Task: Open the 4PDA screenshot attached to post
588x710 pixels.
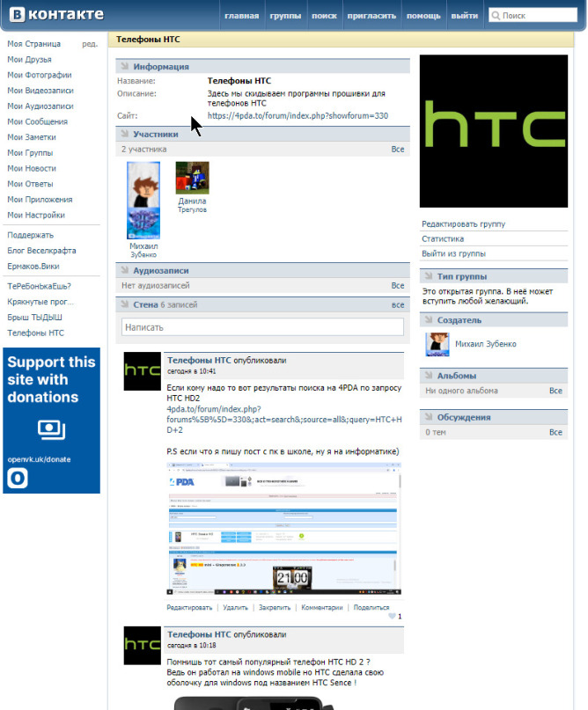Action: (284, 529)
